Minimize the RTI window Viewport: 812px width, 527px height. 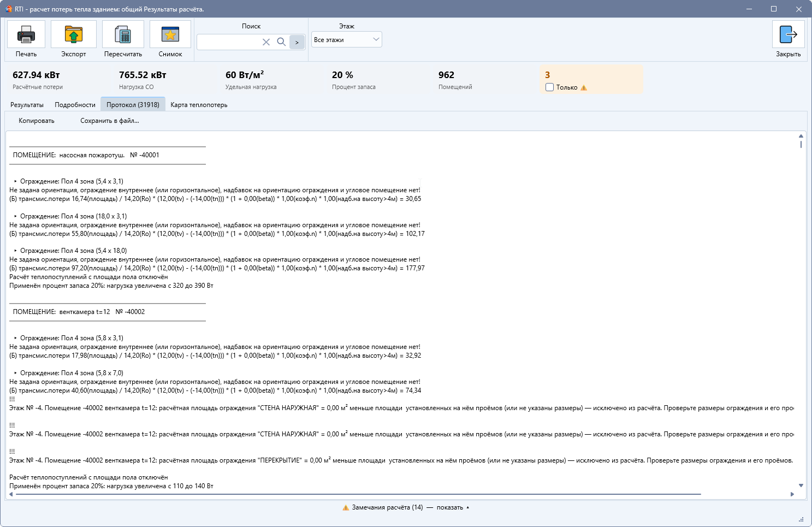[749, 9]
